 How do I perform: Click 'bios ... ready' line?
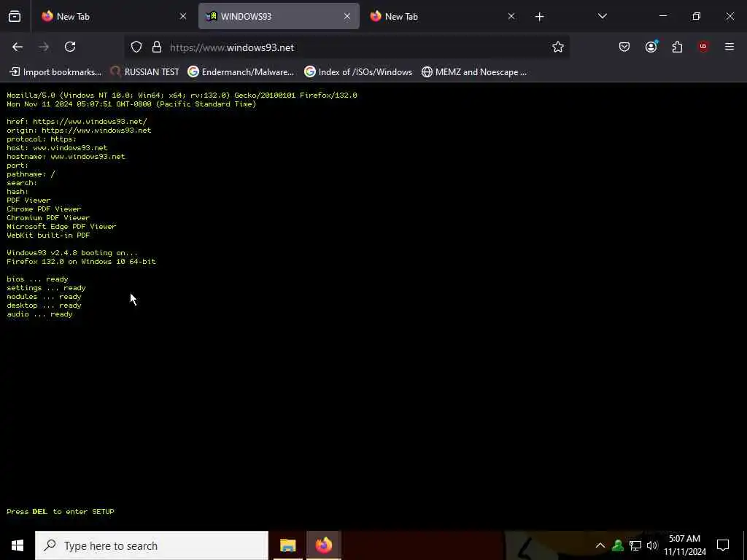coord(37,279)
